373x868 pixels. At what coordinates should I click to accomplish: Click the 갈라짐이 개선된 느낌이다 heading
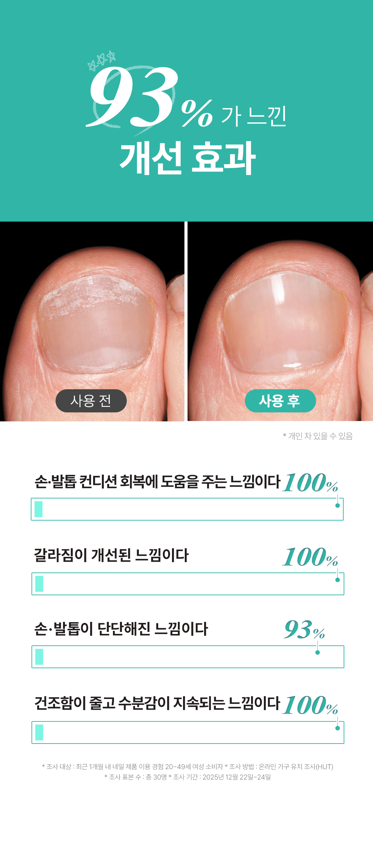click(111, 555)
